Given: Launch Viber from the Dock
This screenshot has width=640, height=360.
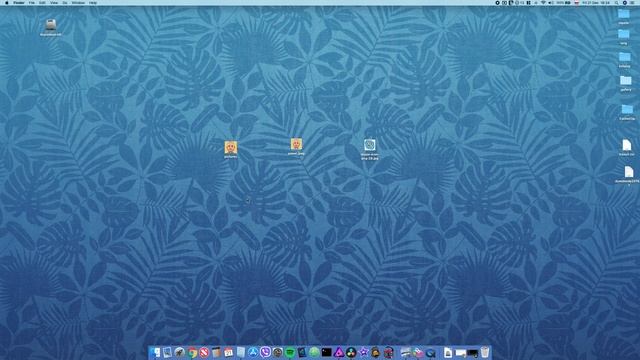Looking at the screenshot, I should coord(265,352).
